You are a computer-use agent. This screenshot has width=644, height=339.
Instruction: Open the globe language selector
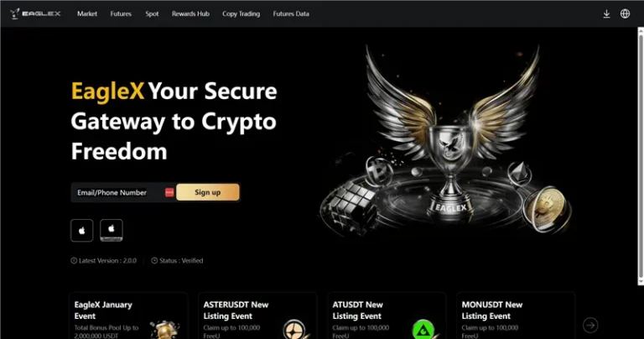[625, 13]
